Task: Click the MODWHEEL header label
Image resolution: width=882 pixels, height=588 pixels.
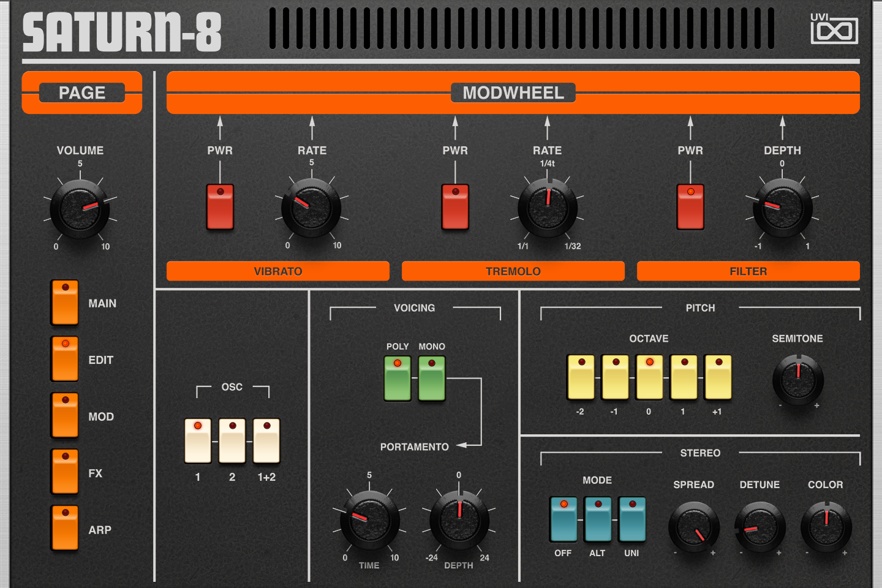Action: [x=513, y=92]
